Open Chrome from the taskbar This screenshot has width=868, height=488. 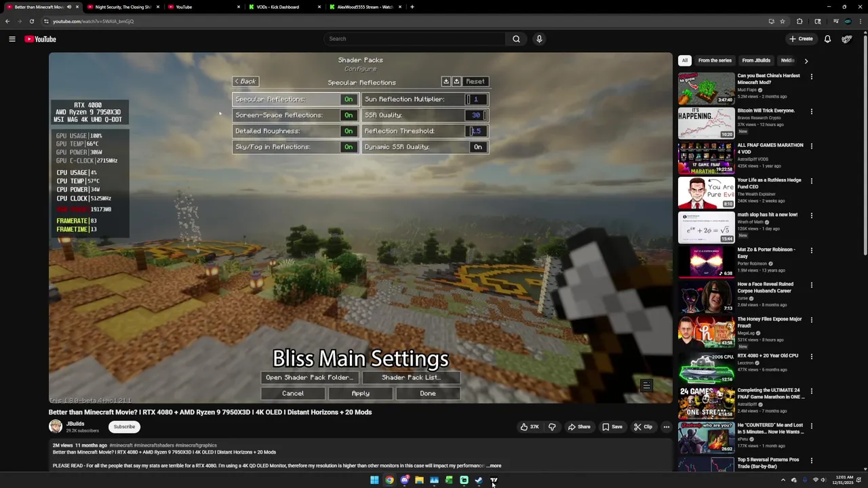(x=389, y=481)
